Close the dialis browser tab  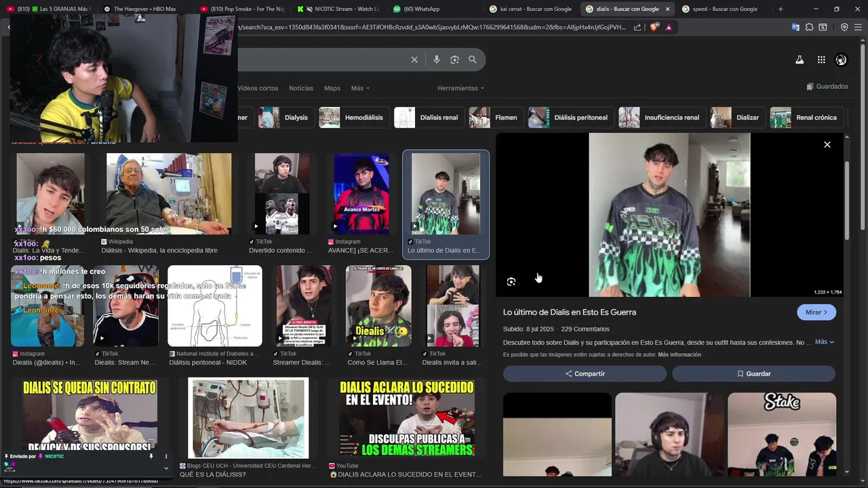[x=667, y=9]
